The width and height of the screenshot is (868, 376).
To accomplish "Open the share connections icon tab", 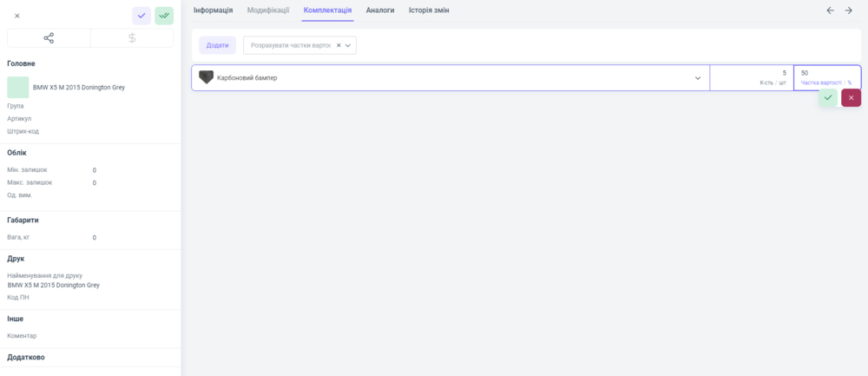I will coord(49,38).
